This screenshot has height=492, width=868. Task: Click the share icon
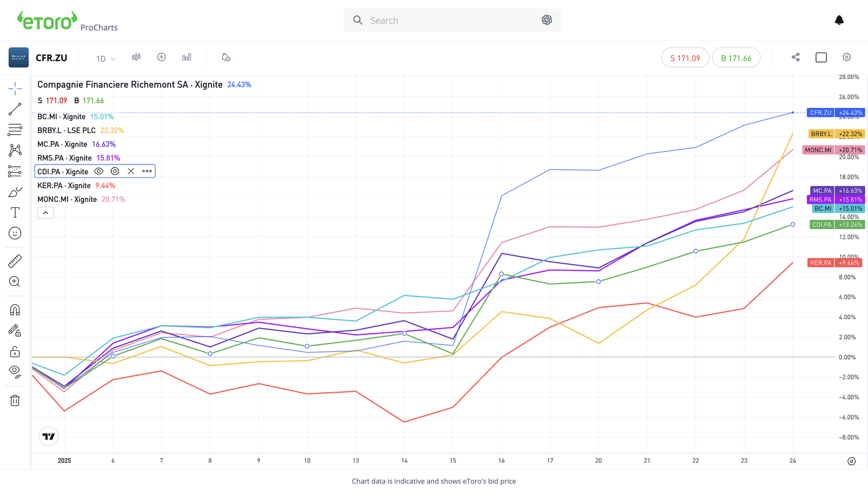pyautogui.click(x=796, y=57)
